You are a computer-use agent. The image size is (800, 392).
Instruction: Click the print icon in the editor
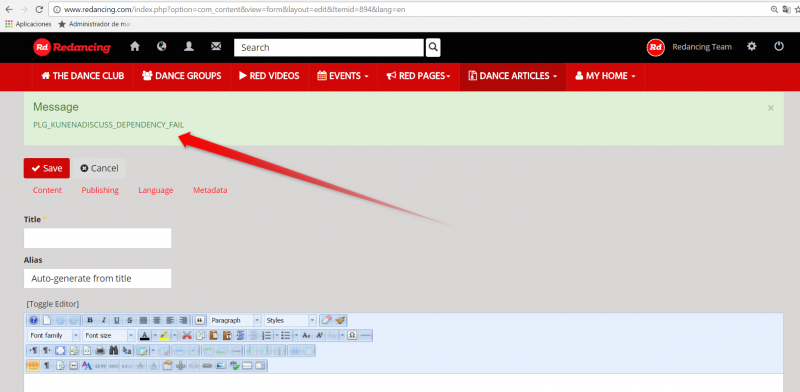tap(100, 350)
